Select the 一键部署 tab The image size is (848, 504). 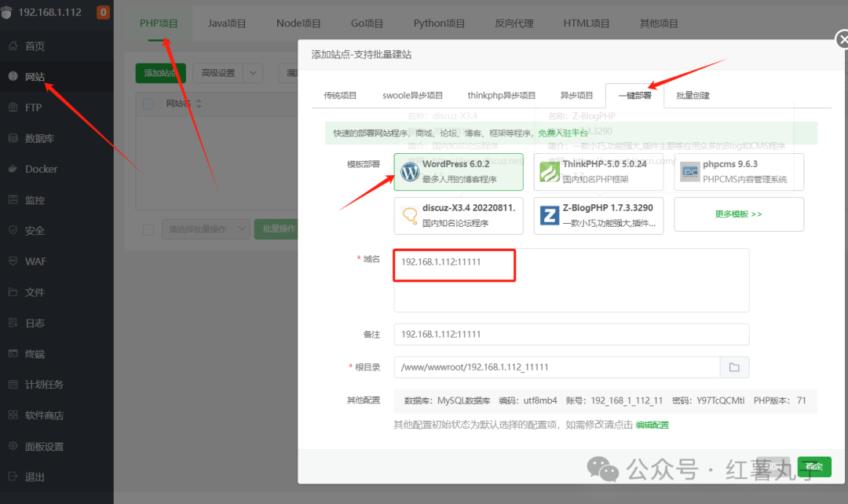click(635, 96)
